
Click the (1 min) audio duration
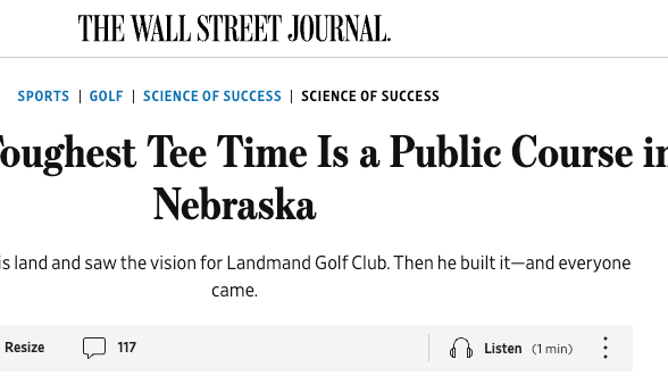552,349
